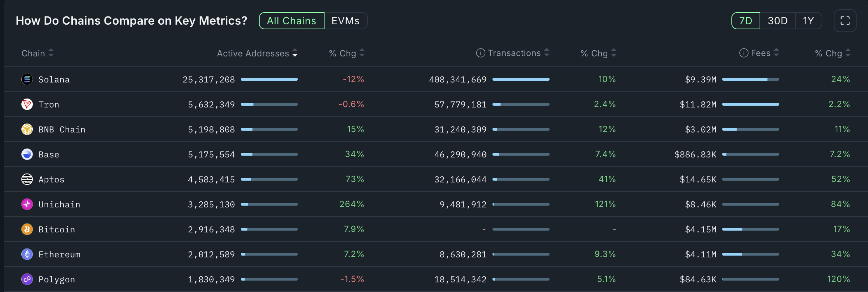Switch to the 30D time range
This screenshot has width=868, height=292.
777,21
